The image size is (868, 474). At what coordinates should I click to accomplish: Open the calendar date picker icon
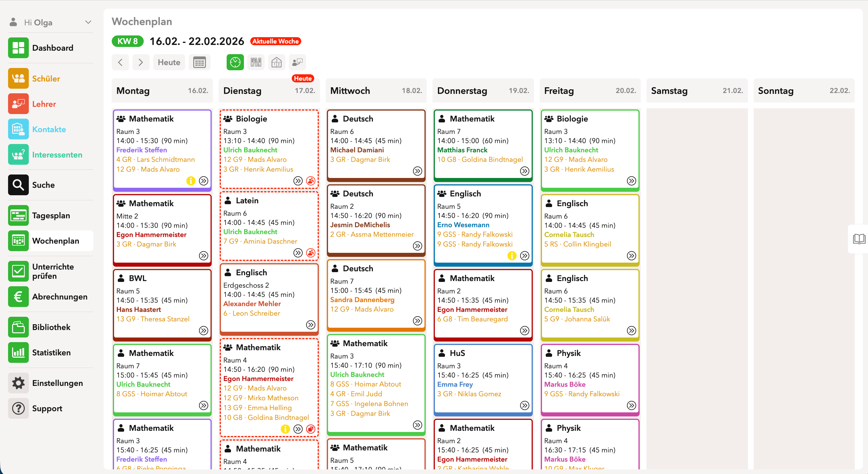pos(199,62)
